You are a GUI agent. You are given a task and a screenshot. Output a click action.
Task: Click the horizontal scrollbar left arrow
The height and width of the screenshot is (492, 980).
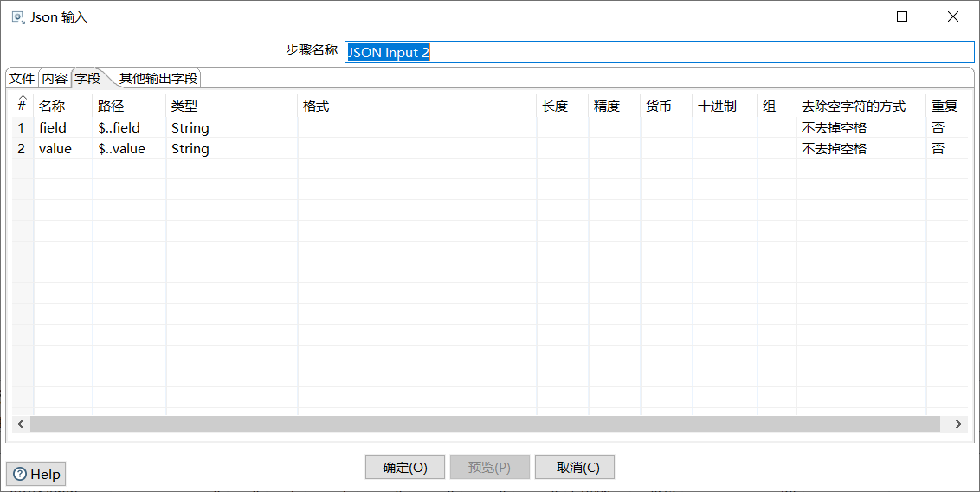click(x=21, y=424)
